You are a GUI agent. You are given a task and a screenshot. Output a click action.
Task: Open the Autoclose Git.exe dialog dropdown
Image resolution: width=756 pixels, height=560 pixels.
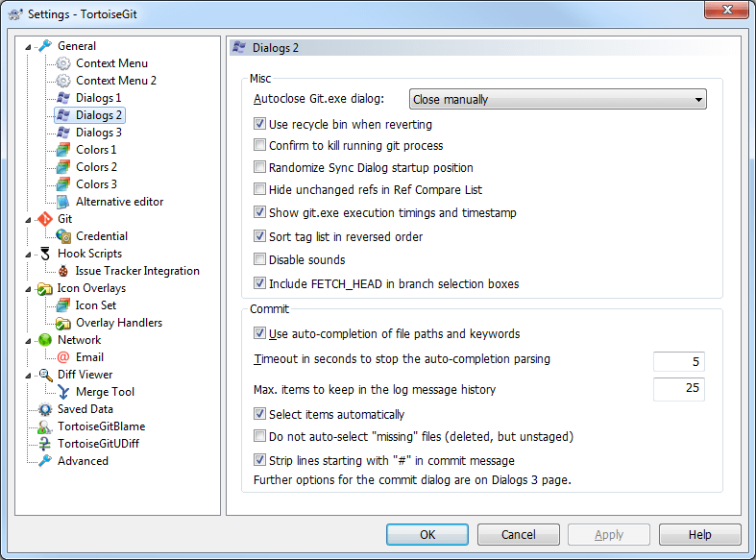[558, 99]
